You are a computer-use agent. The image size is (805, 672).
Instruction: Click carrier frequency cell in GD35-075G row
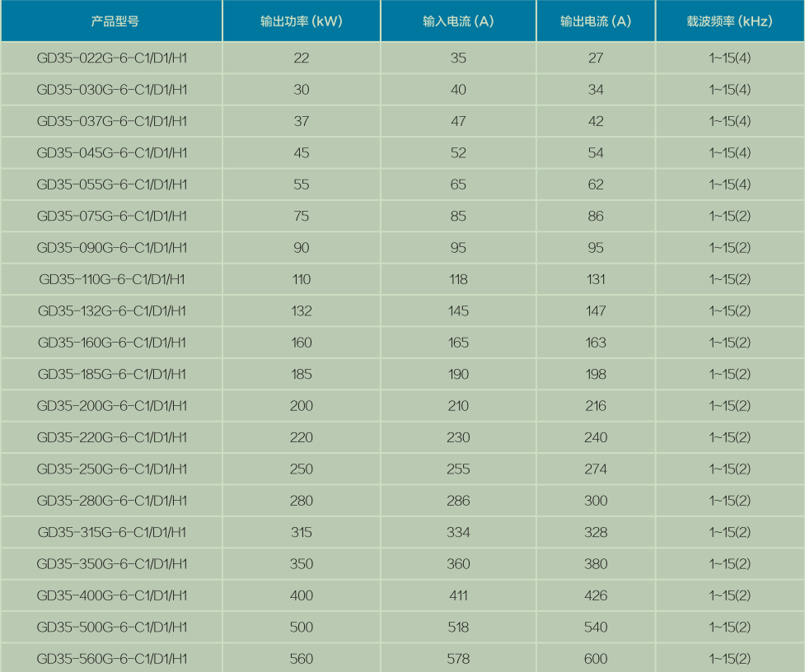(x=730, y=216)
